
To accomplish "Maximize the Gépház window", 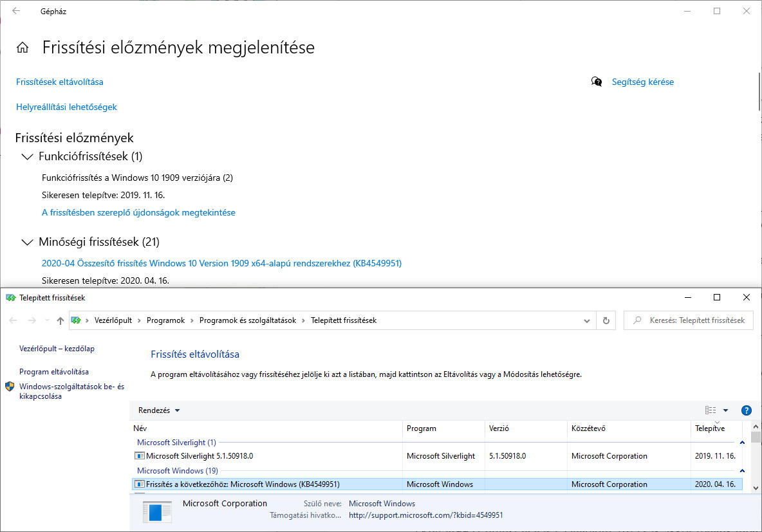I will coord(717,11).
